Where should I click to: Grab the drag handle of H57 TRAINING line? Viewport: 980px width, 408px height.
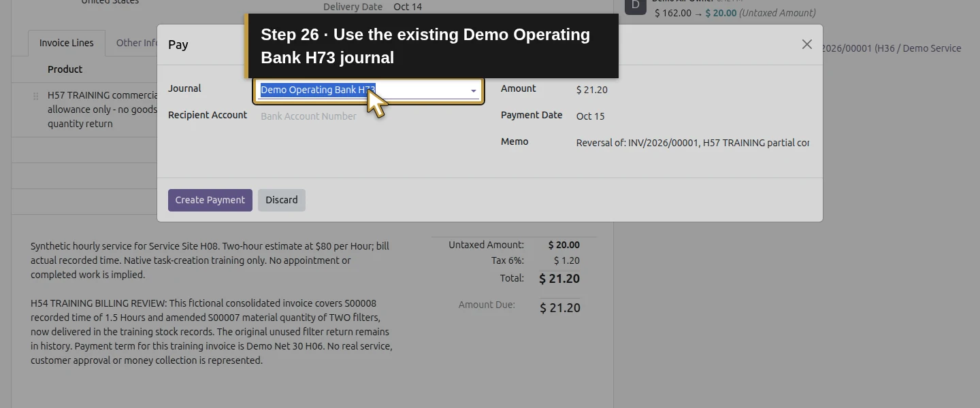point(36,96)
